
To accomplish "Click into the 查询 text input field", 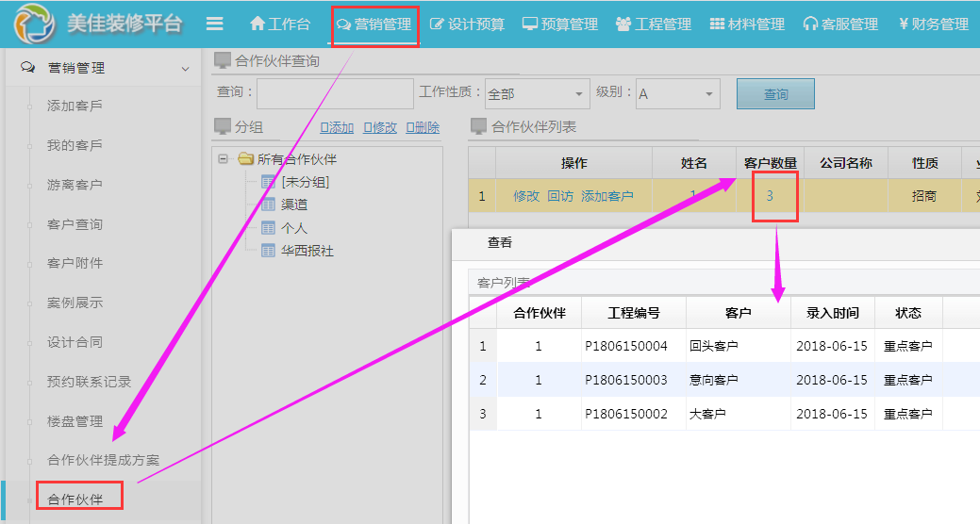I will (335, 93).
